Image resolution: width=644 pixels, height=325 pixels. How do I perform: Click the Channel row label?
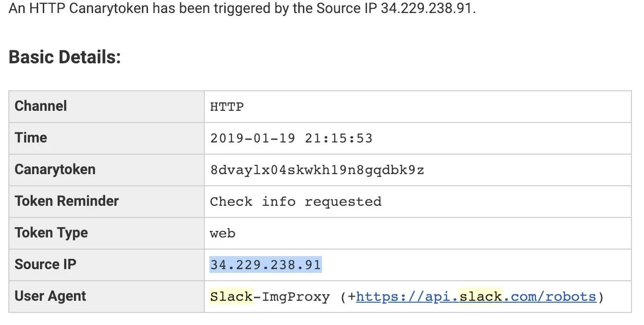coord(41,106)
